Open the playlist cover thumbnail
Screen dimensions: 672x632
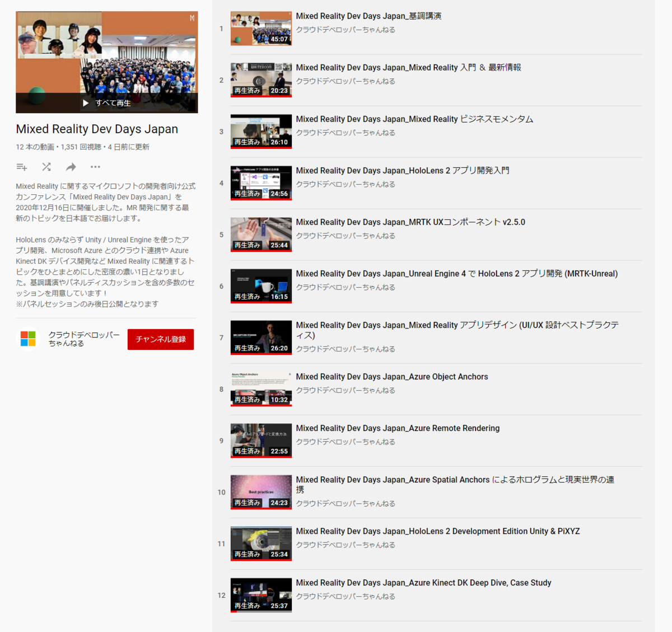click(x=107, y=62)
